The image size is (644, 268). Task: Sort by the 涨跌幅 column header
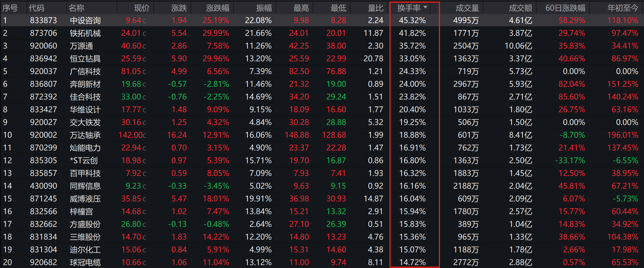click(218, 8)
